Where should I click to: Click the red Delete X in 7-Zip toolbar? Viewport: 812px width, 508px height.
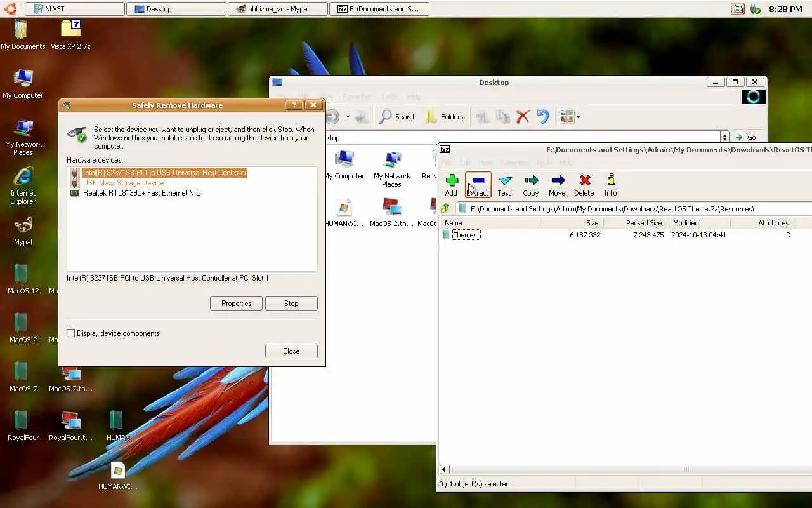pyautogui.click(x=584, y=185)
